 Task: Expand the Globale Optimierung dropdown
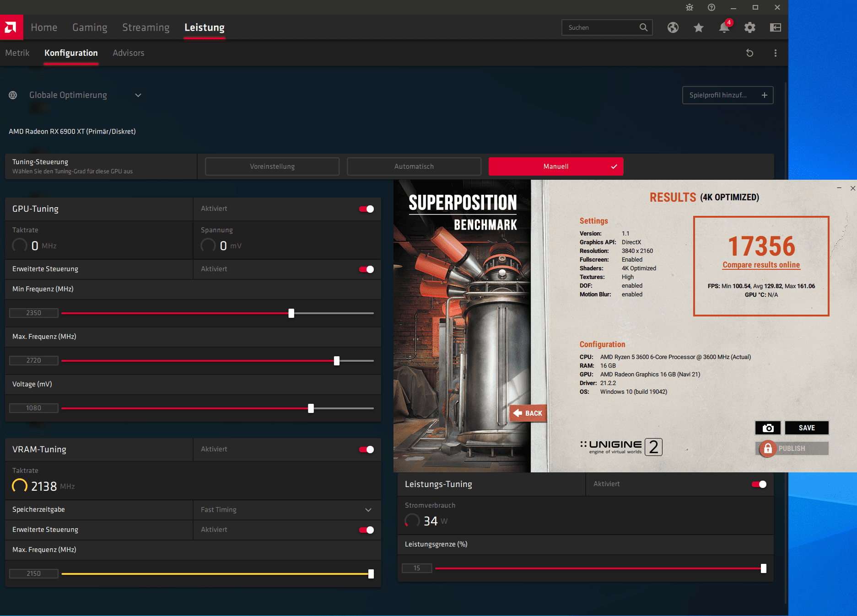point(138,95)
